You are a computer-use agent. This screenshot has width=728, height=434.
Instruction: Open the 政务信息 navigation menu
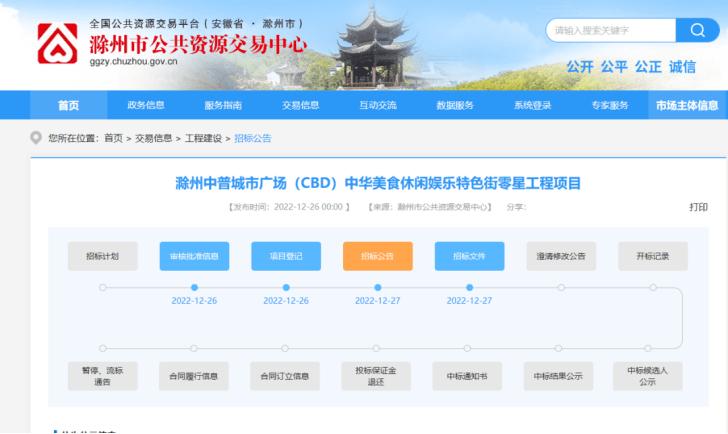click(x=146, y=105)
